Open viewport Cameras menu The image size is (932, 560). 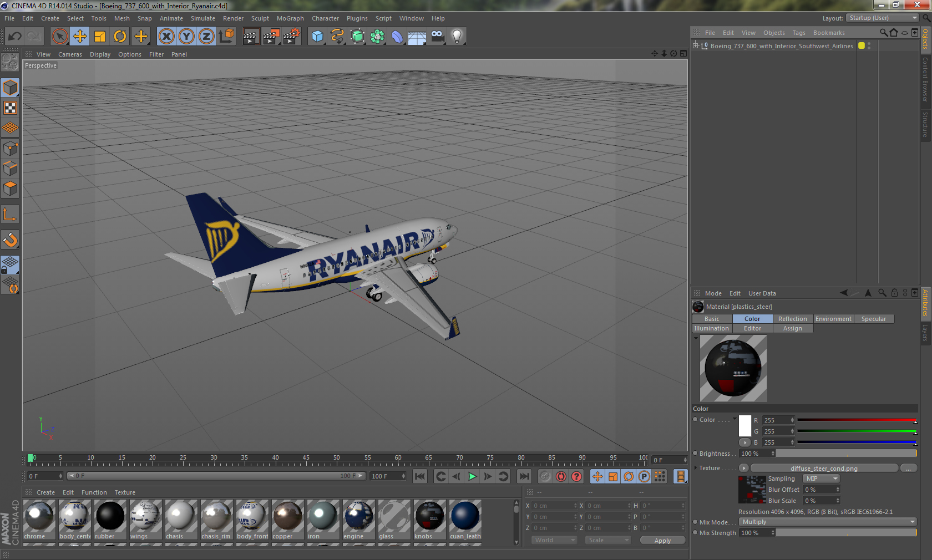70,54
